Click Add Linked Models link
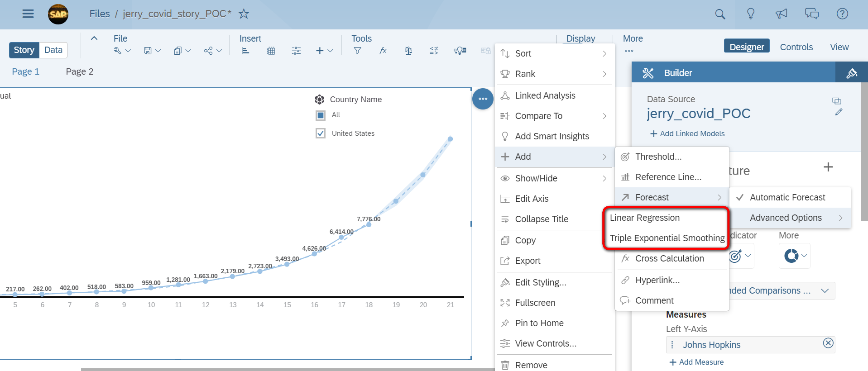The image size is (868, 371). [687, 133]
